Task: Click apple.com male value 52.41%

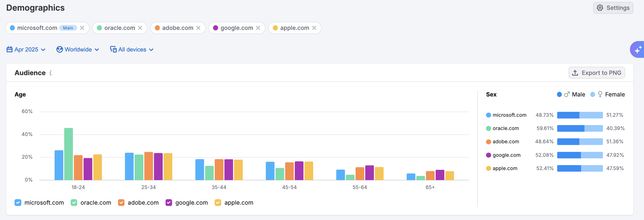Action: click(545, 168)
